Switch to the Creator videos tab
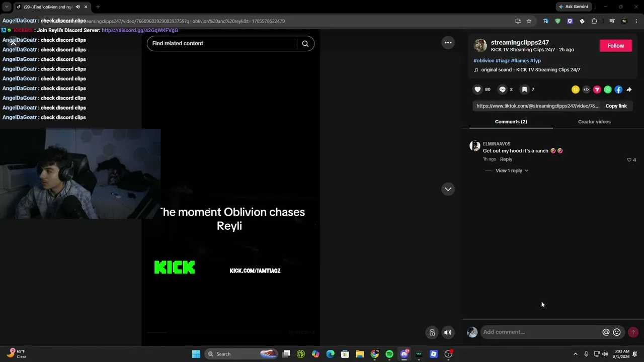 tap(594, 122)
